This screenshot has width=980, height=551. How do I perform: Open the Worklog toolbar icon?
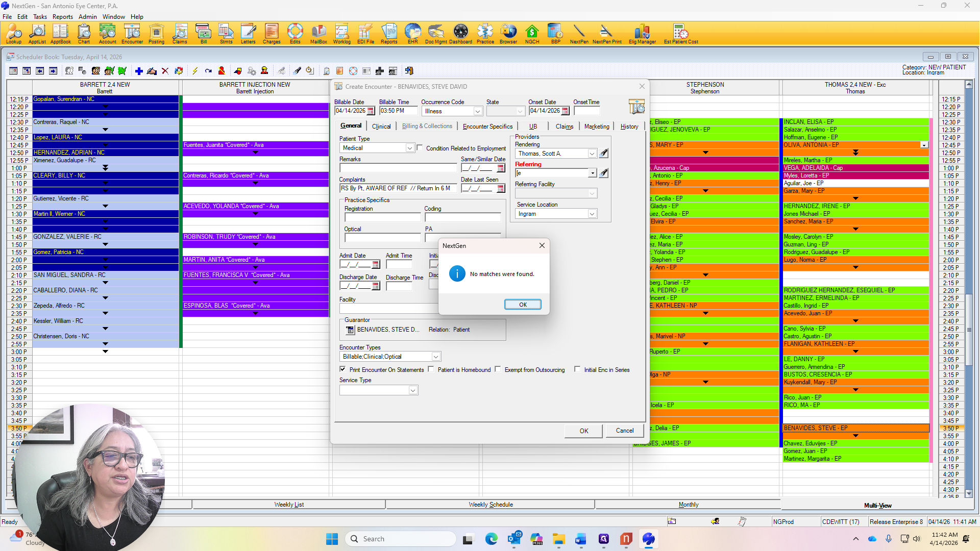coord(341,34)
